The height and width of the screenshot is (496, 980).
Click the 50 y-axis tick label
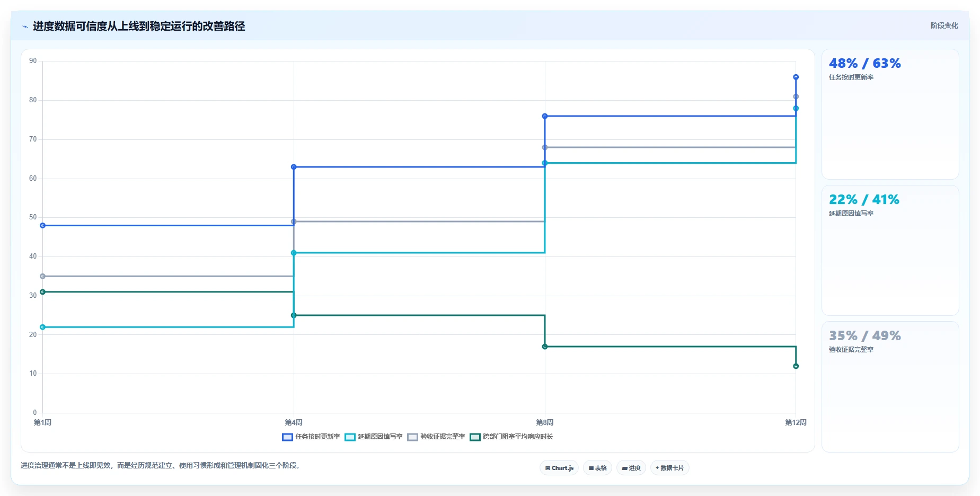33,217
